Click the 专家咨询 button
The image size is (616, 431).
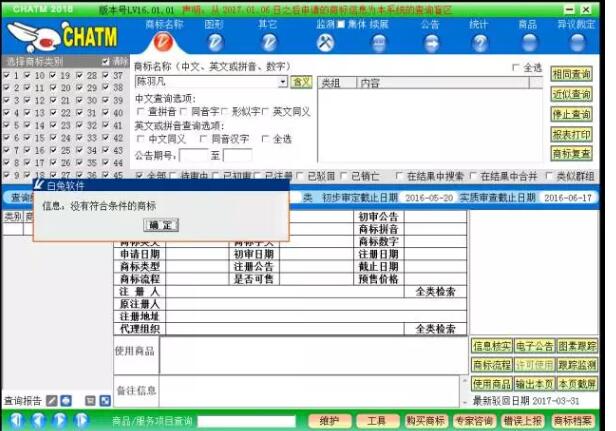[474, 421]
